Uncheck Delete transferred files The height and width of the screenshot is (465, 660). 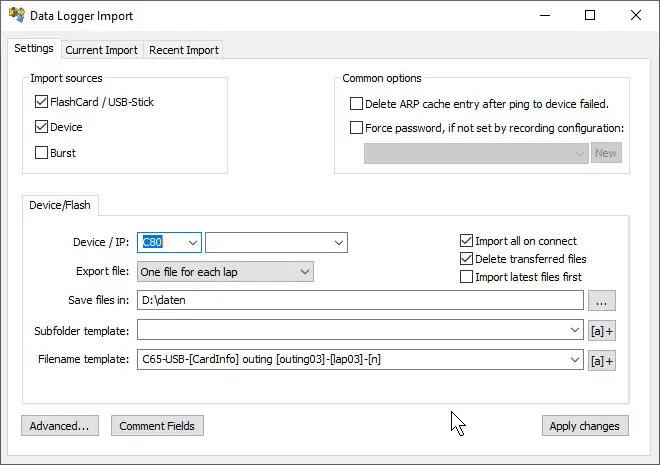point(466,259)
